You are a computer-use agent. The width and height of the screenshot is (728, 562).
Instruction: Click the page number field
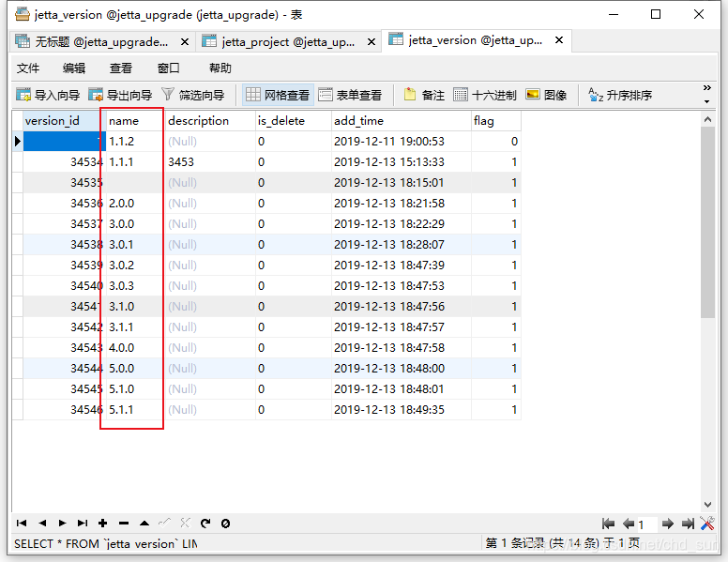[x=647, y=524]
